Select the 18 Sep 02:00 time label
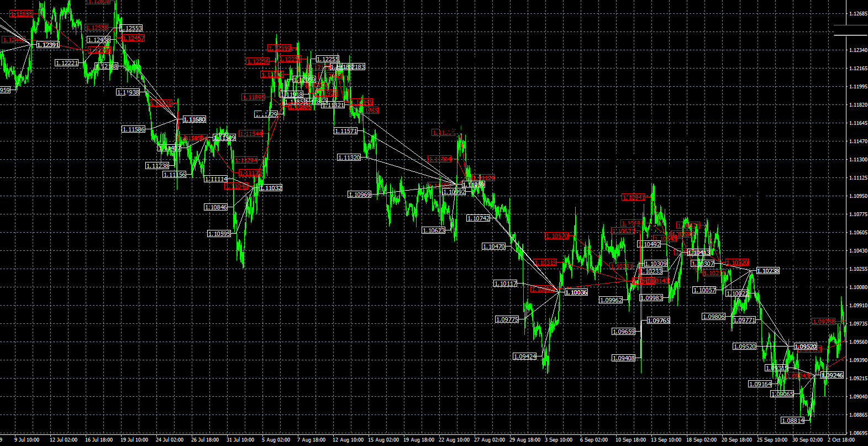The image size is (868, 446). pyautogui.click(x=701, y=440)
